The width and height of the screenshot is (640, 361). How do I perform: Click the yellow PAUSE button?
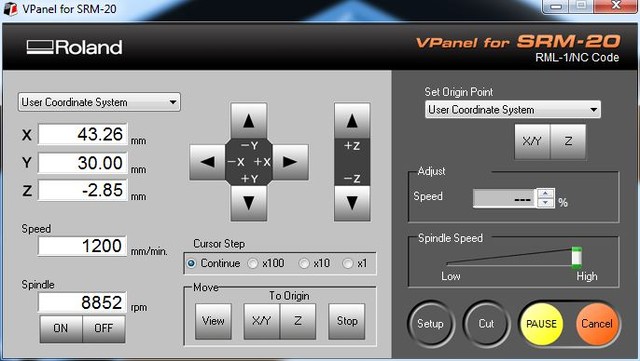tap(541, 324)
